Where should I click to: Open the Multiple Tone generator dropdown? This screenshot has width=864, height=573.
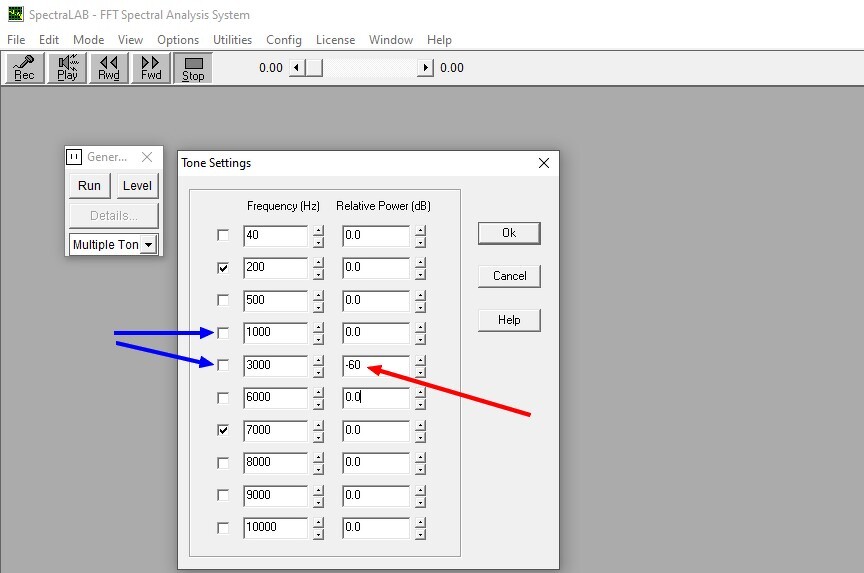point(149,245)
